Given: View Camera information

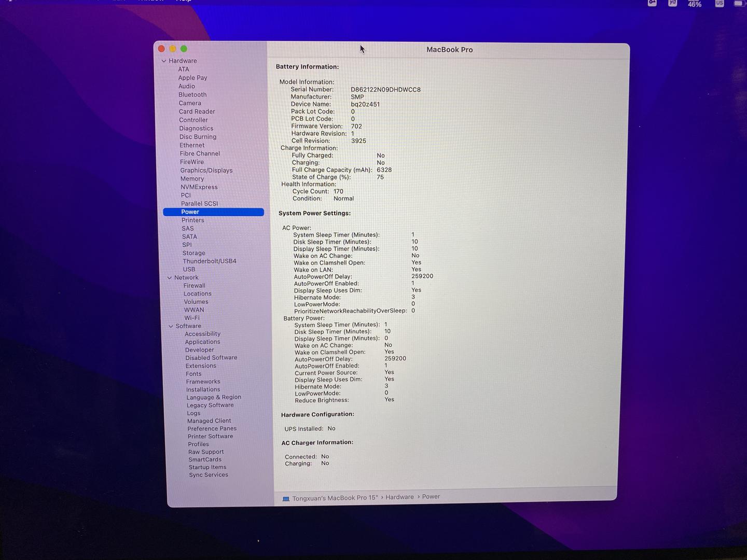Looking at the screenshot, I should (x=190, y=103).
